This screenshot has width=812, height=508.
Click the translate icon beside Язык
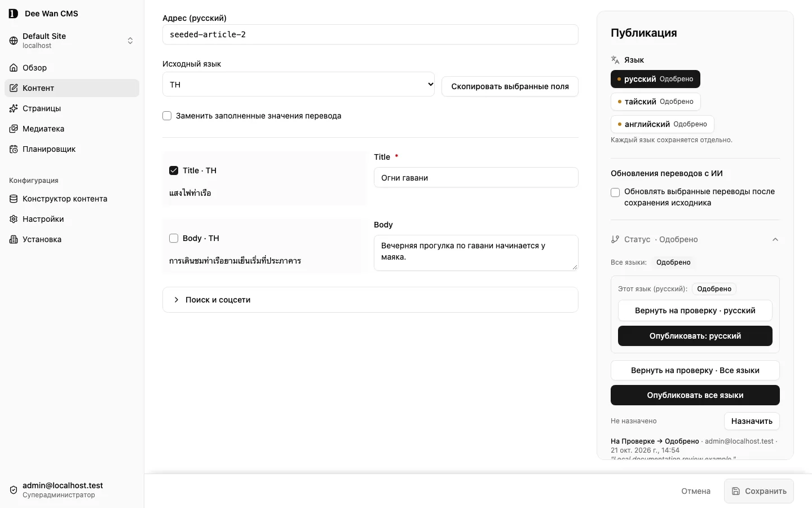click(x=615, y=60)
